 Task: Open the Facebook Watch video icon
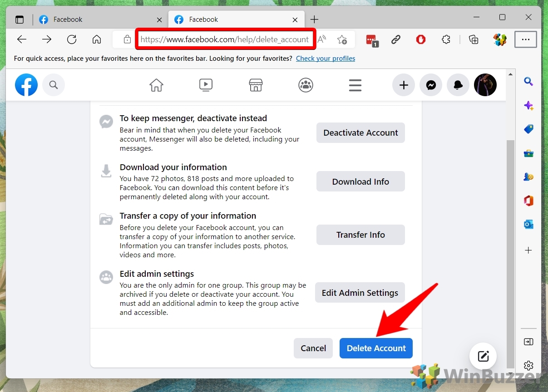pyautogui.click(x=206, y=85)
